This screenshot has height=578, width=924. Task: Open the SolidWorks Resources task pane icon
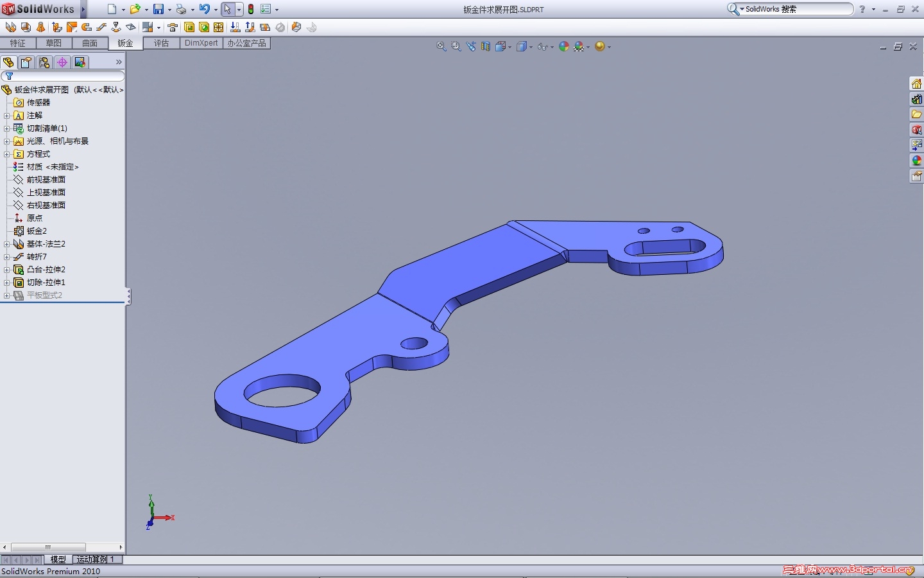pos(916,83)
